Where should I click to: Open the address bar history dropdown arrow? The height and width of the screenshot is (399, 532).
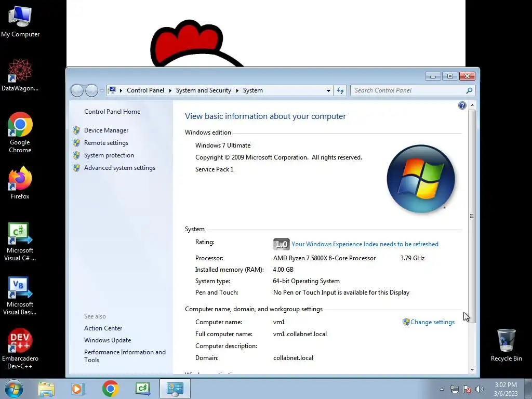(x=328, y=90)
